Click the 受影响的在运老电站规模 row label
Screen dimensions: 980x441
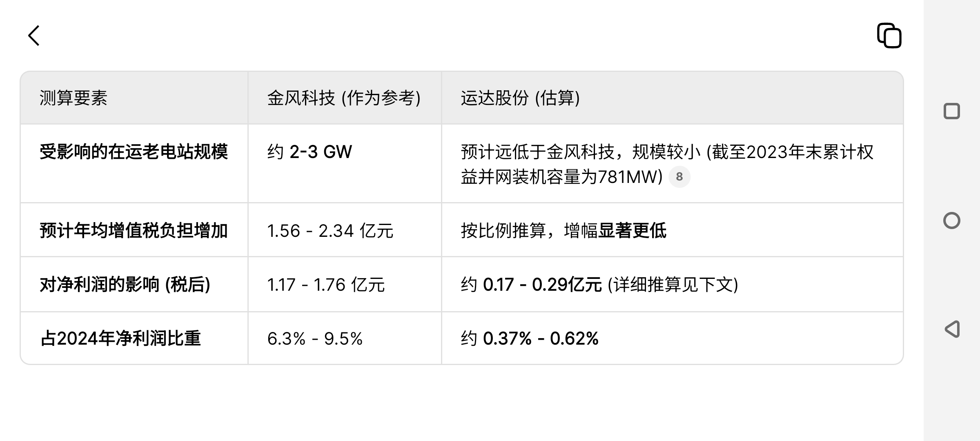134,152
